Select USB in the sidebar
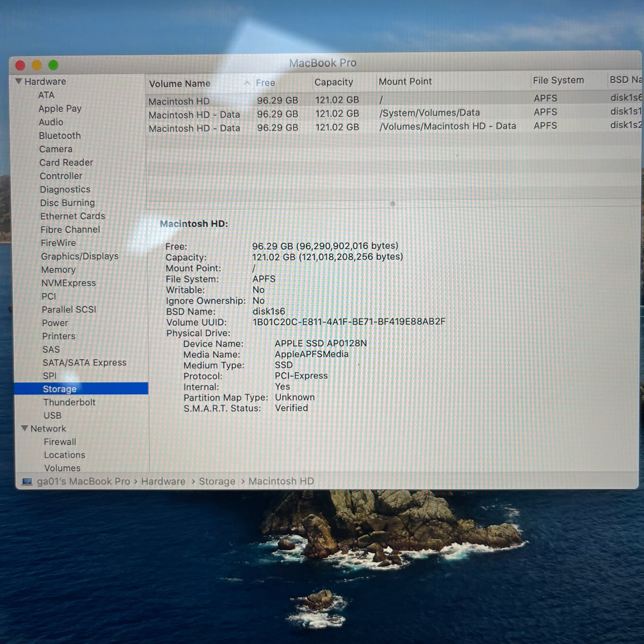 pyautogui.click(x=52, y=415)
